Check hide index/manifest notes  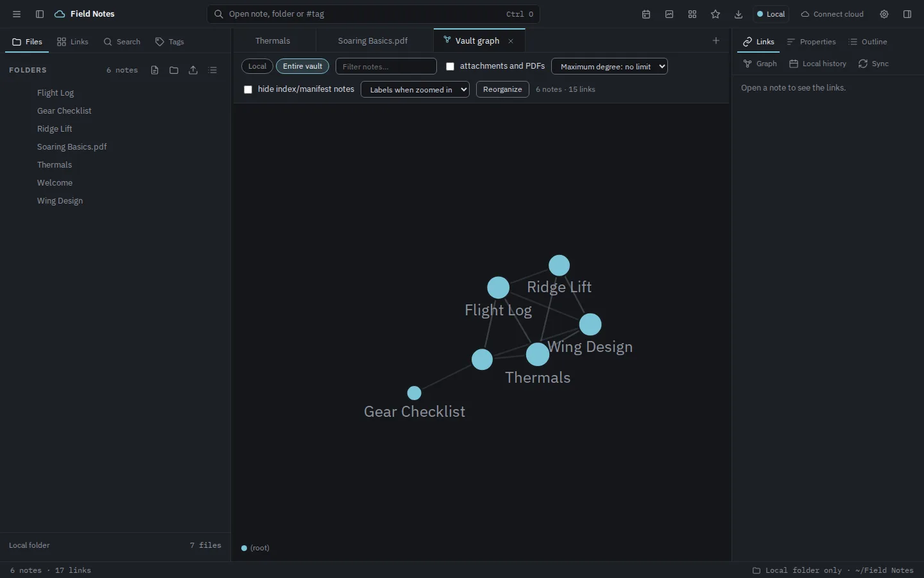point(248,89)
